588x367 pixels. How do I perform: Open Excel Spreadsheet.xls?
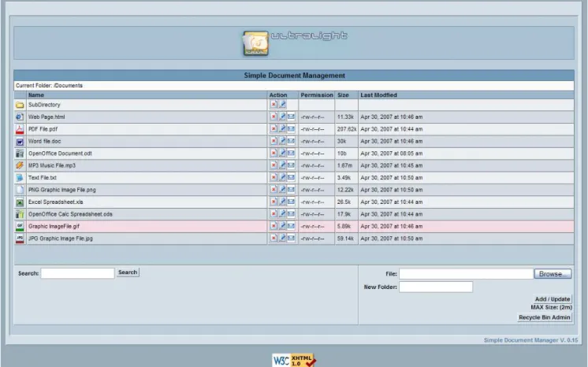(56, 202)
